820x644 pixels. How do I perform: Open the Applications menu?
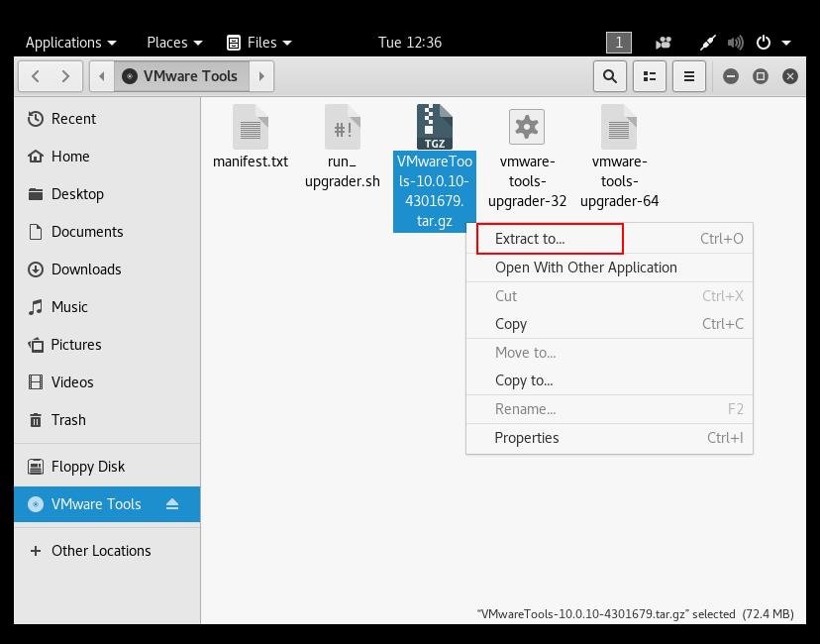pyautogui.click(x=70, y=43)
